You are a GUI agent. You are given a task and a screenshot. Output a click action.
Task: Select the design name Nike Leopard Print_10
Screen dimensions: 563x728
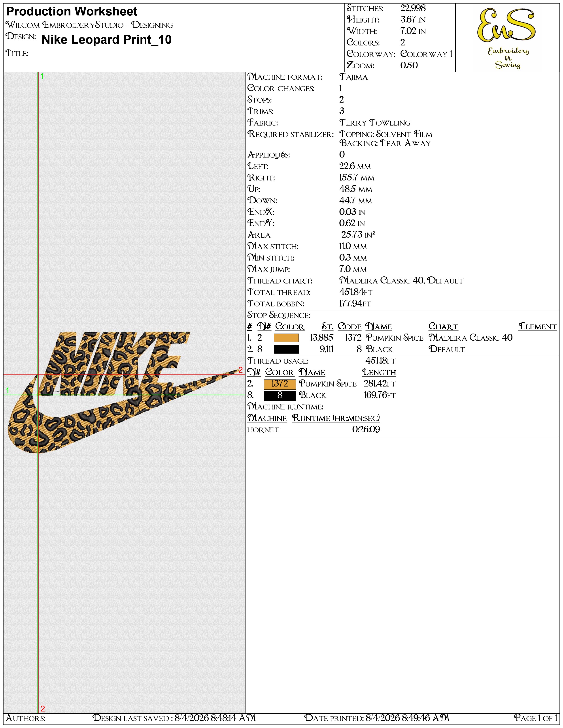(107, 40)
